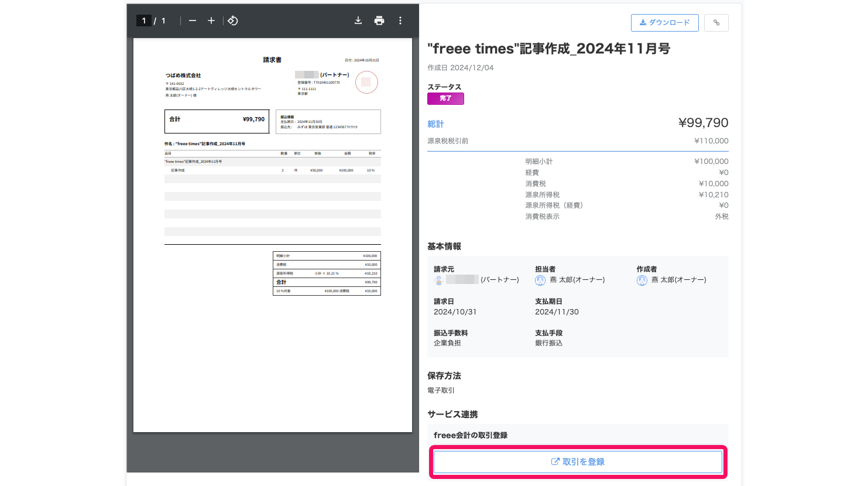
Task: Zoom in the PDF viewer
Action: pos(211,20)
